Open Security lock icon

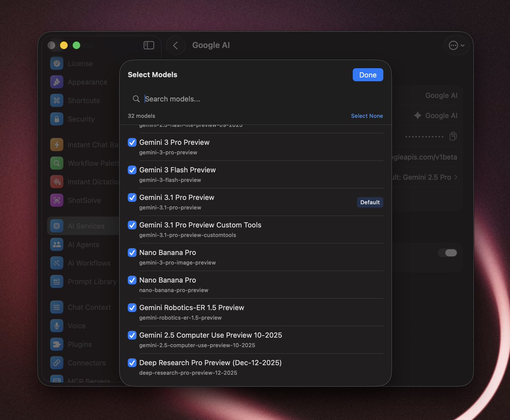(57, 119)
